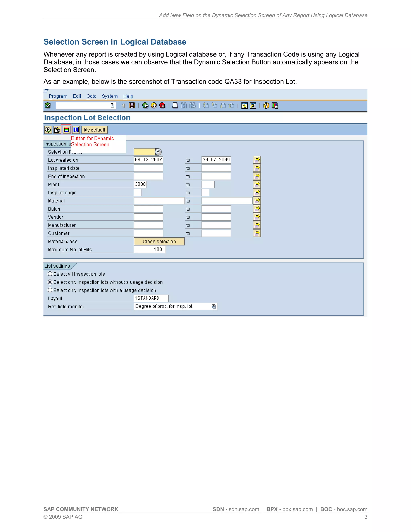Select 'lots without a usage decision' radio

[x=50, y=282]
